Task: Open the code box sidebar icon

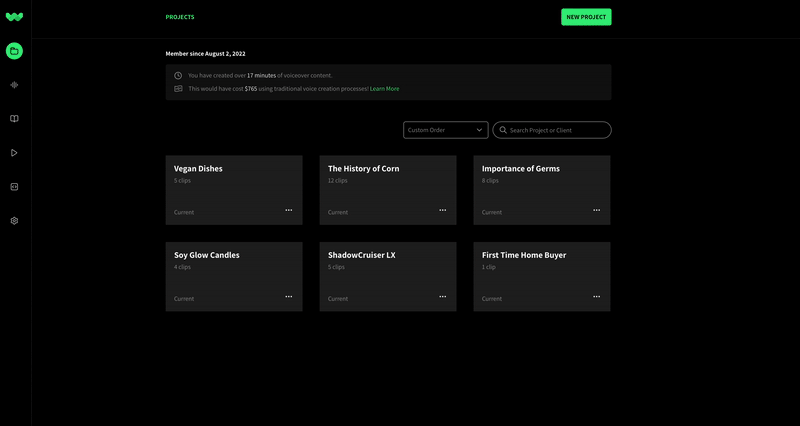Action: [14, 187]
